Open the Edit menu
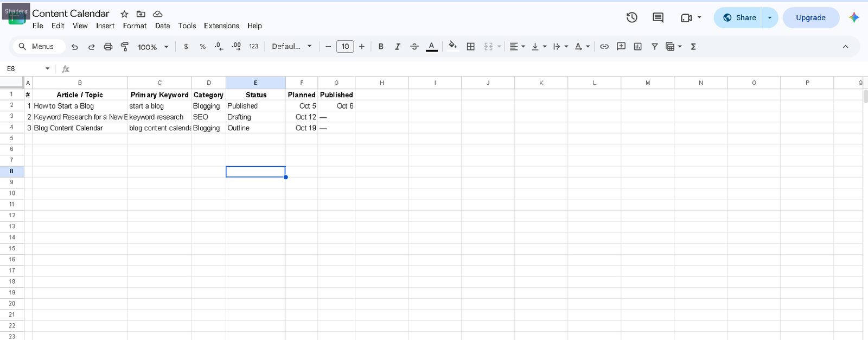 [x=58, y=26]
